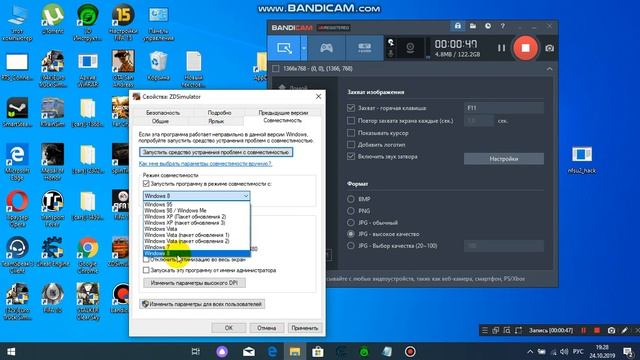
Task: Toggle Bandicam microphone icon
Action: click(x=391, y=53)
